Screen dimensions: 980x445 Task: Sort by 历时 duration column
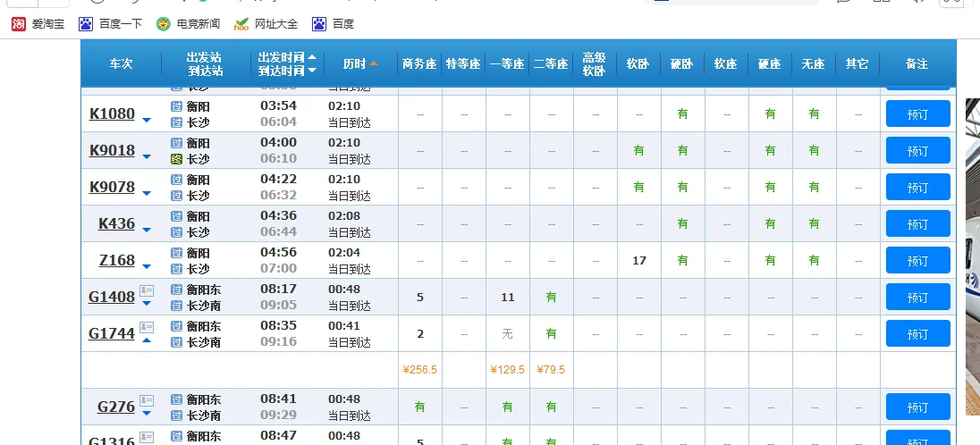pos(360,63)
